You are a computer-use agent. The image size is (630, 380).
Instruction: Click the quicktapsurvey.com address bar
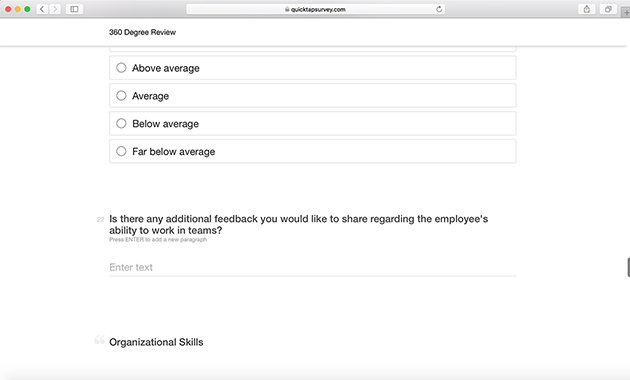click(x=315, y=9)
